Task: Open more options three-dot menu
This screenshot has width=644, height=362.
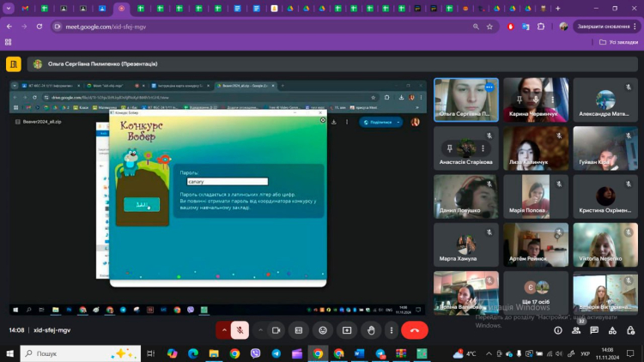Action: 392,329
